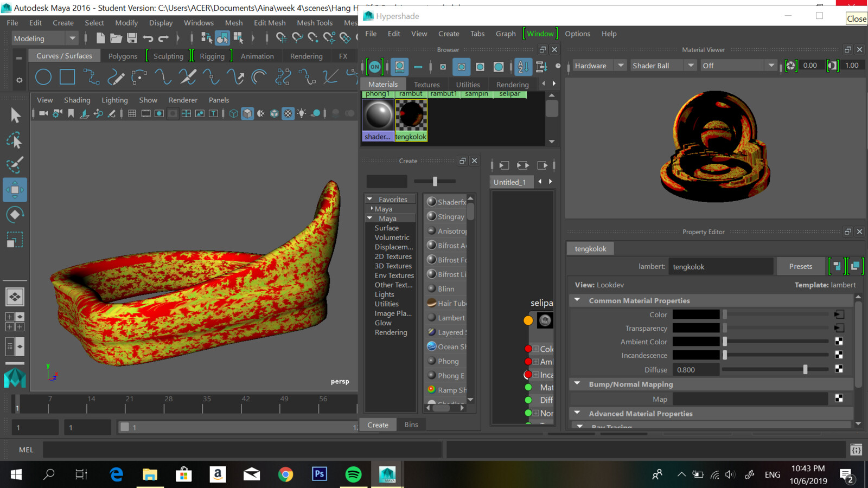Screen dimensions: 868x488
Task: Open the viewport Shading menu
Action: coord(77,100)
